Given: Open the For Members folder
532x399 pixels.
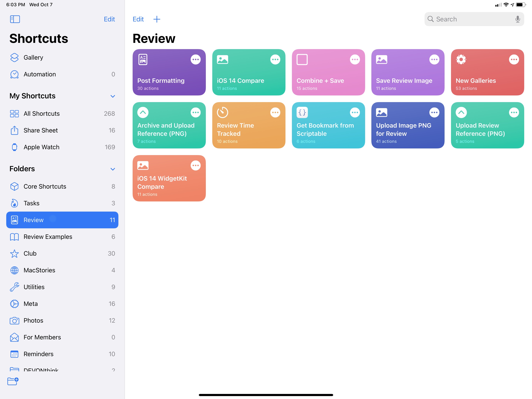Looking at the screenshot, I should (x=62, y=337).
